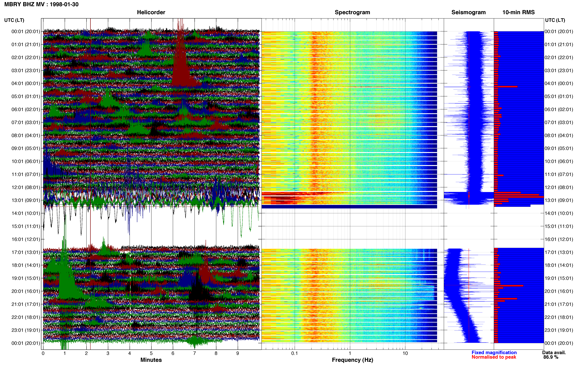Click the right 04:01 (00:01) time label

559,83
